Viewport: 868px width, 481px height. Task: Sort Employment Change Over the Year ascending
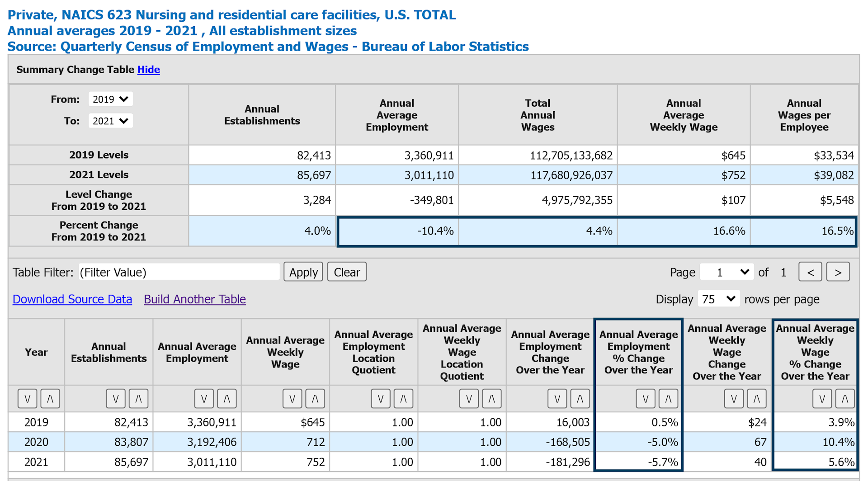pyautogui.click(x=580, y=398)
